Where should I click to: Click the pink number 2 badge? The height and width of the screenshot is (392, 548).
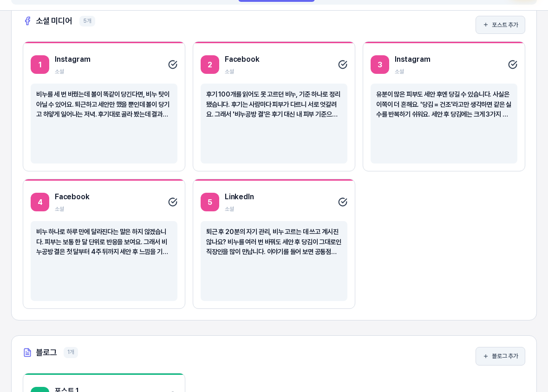pyautogui.click(x=210, y=65)
